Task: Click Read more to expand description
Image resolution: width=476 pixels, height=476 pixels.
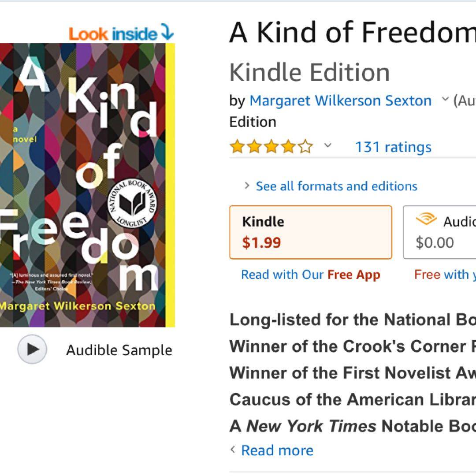Action: [x=277, y=450]
